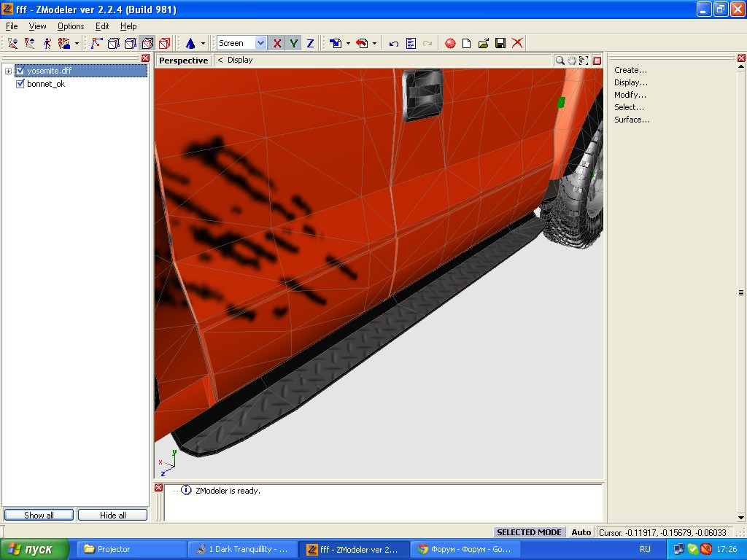Toggle the Y axis lock
Screen dimensions: 747x560
(x=293, y=43)
